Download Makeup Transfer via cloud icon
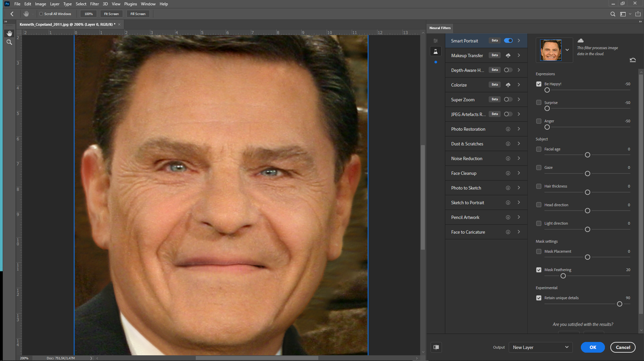 coord(508,55)
